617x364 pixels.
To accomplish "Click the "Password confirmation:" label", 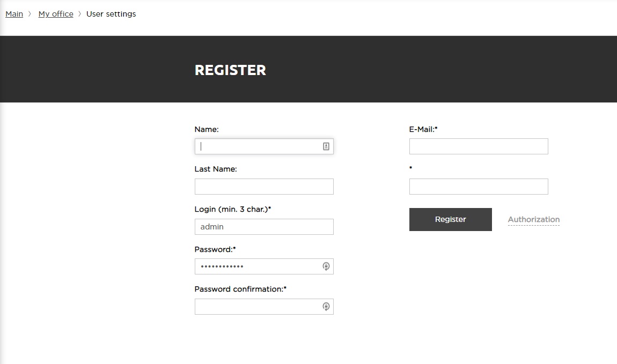I will (x=240, y=289).
